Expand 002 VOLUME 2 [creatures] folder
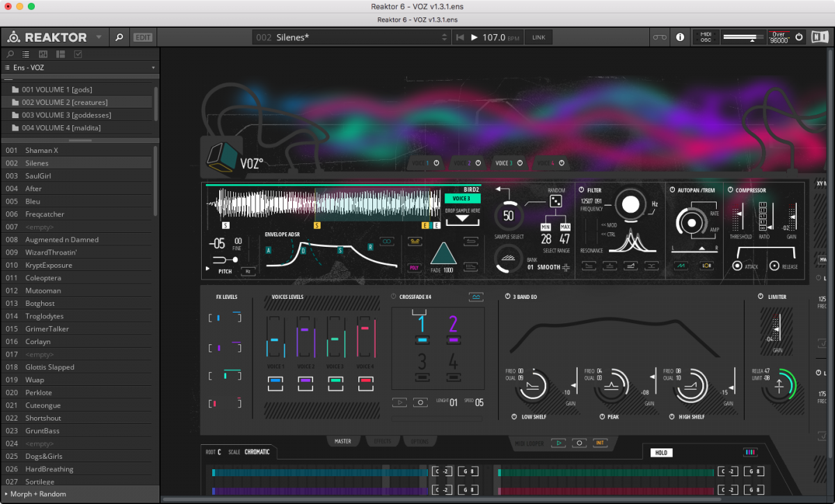 (64, 102)
